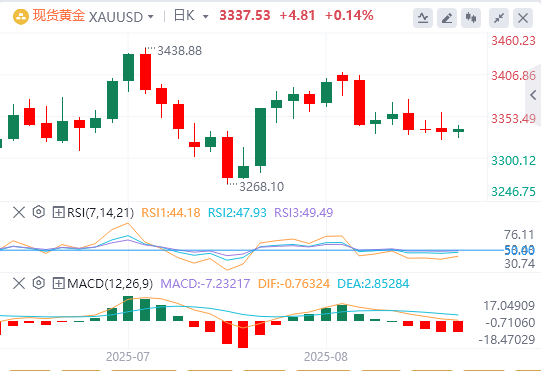Open the indicator line chart tool
This screenshot has height=371, width=541.
tap(423, 18)
